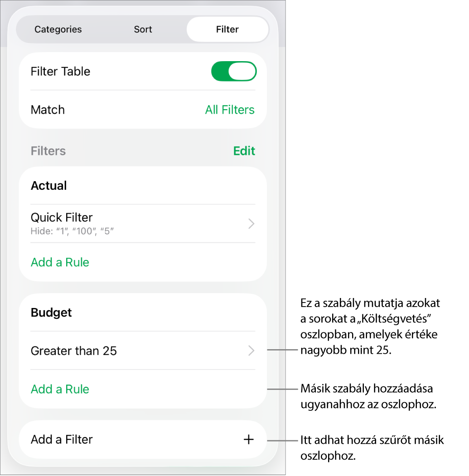
Task: Add a Rule under the Budget column
Action: coord(60,389)
